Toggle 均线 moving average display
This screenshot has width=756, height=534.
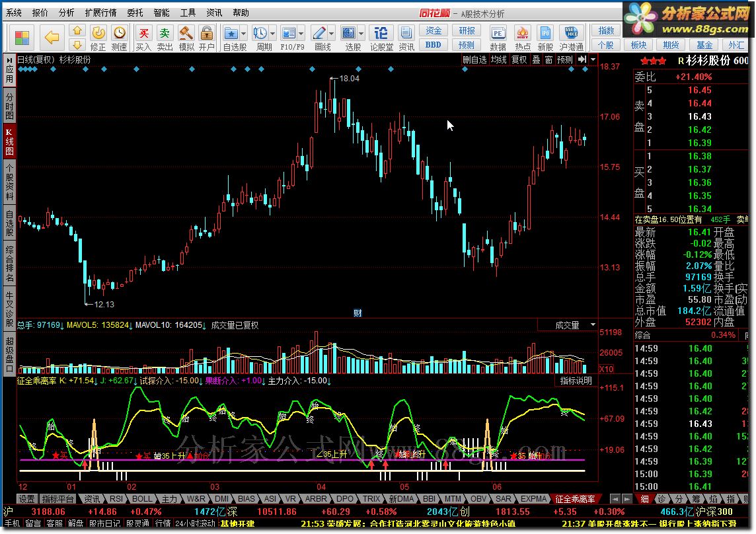click(498, 59)
